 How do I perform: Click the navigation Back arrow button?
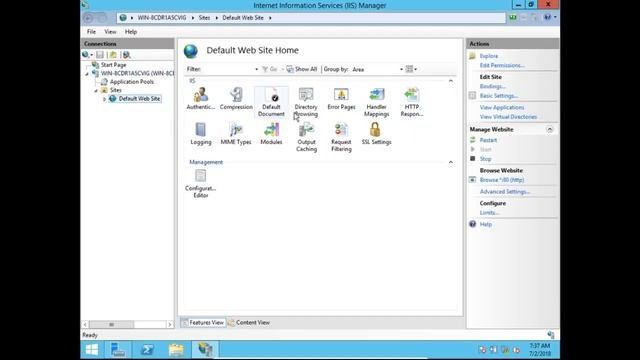click(88, 18)
